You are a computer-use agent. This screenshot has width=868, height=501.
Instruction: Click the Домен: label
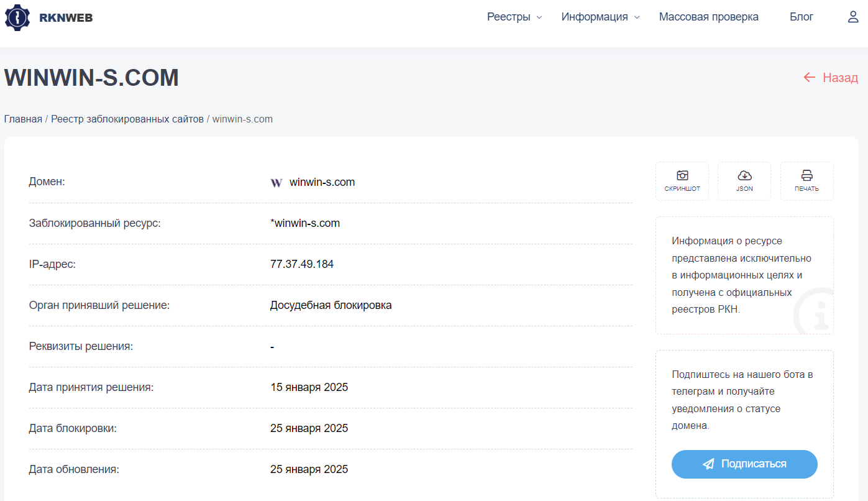(47, 182)
